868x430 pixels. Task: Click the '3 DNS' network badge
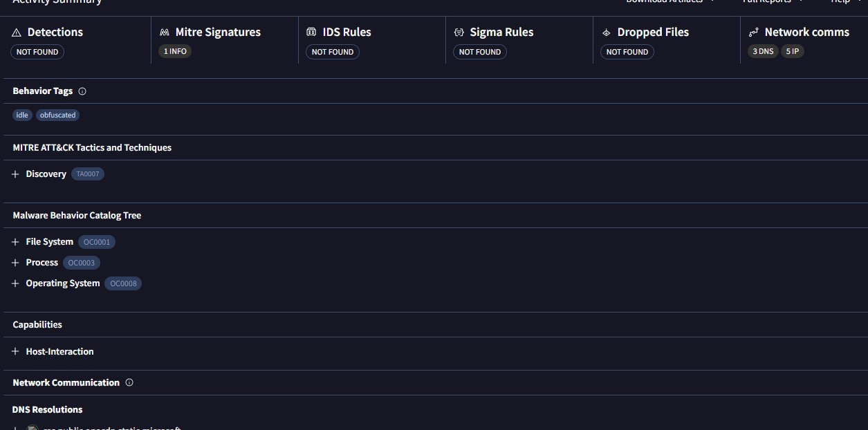(763, 52)
